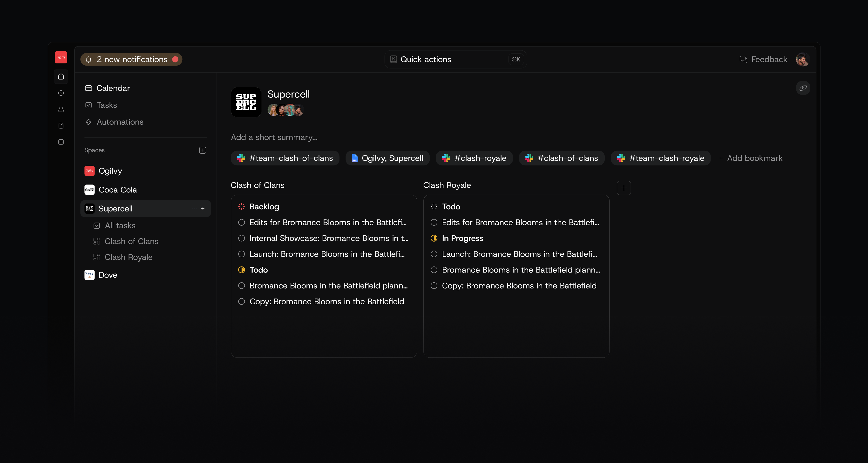Click the red notification dot

click(x=175, y=60)
